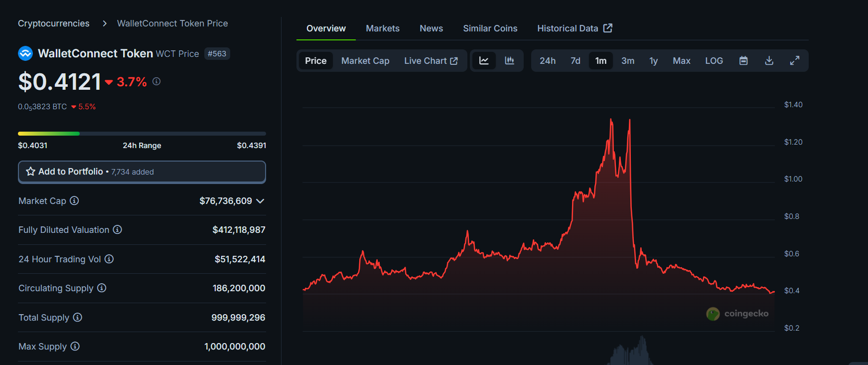Switch to candlestick chart view
Image resolution: width=868 pixels, height=365 pixels.
pos(509,61)
